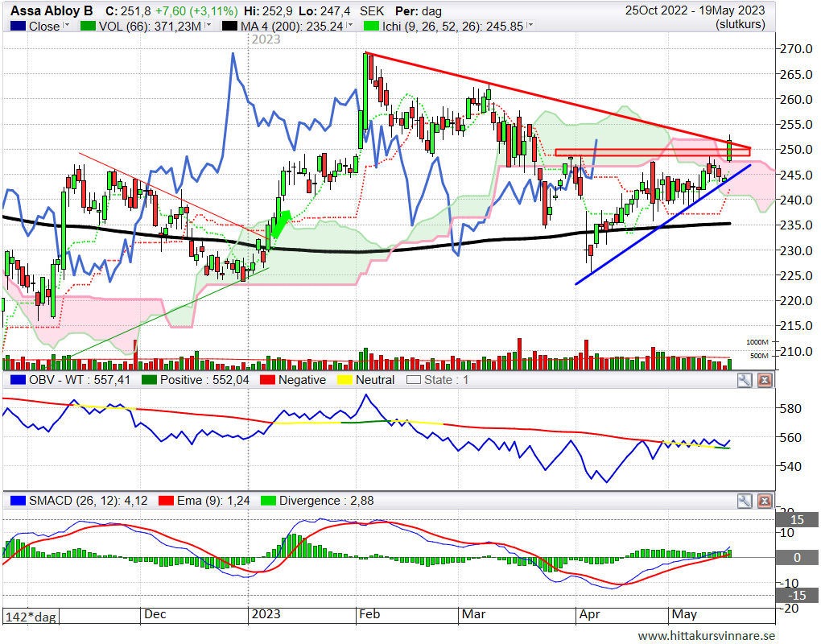This screenshot has height=644, width=821.
Task: Click the Apr month label on the time axis
Action: [x=589, y=614]
